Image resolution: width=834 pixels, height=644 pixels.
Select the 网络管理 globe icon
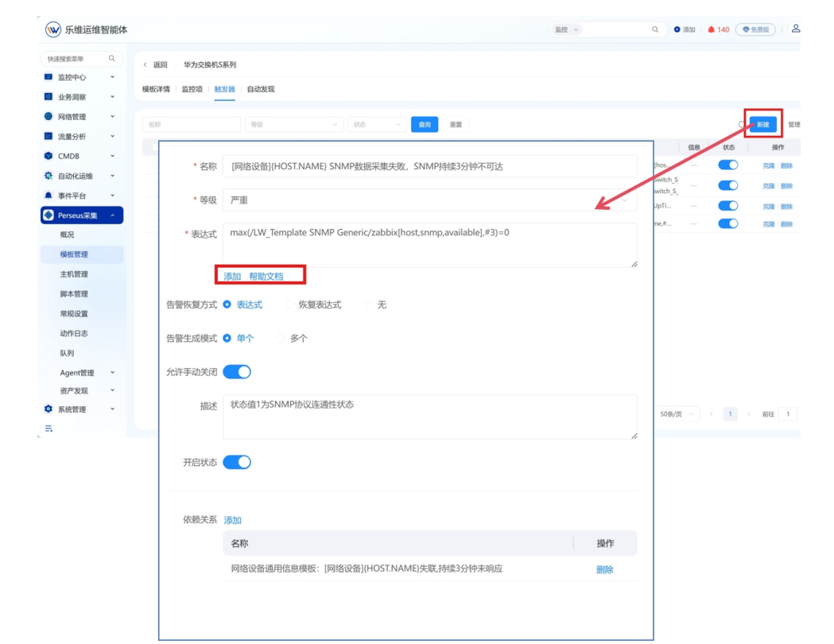48,116
